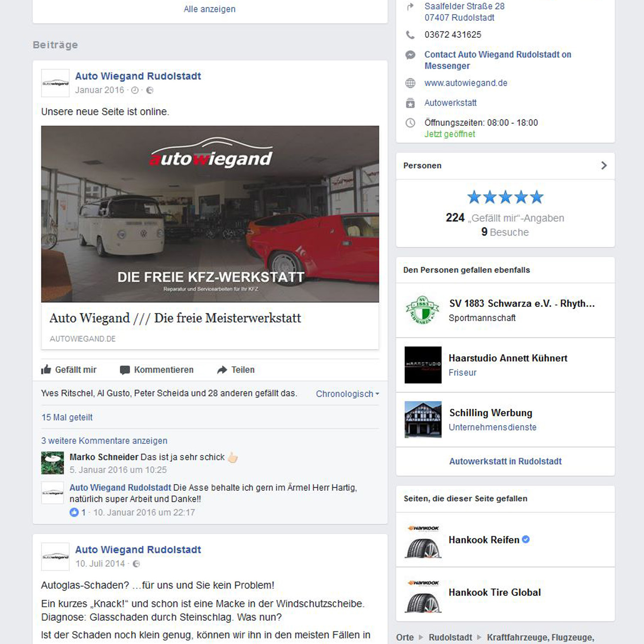Screen dimensions: 644x644
Task: Click Auto Wiegand avatar on Januar 2016 post
Action: coord(55,83)
